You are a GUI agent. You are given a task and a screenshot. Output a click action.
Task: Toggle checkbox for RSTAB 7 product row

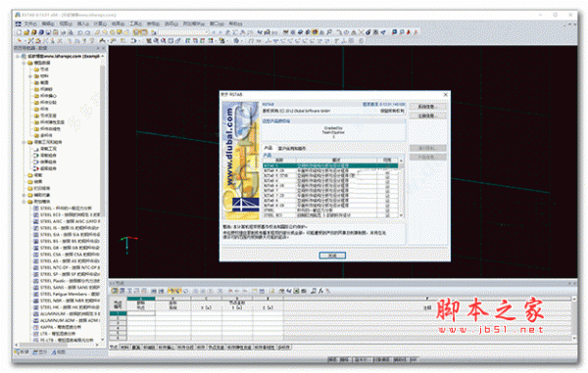point(387,191)
